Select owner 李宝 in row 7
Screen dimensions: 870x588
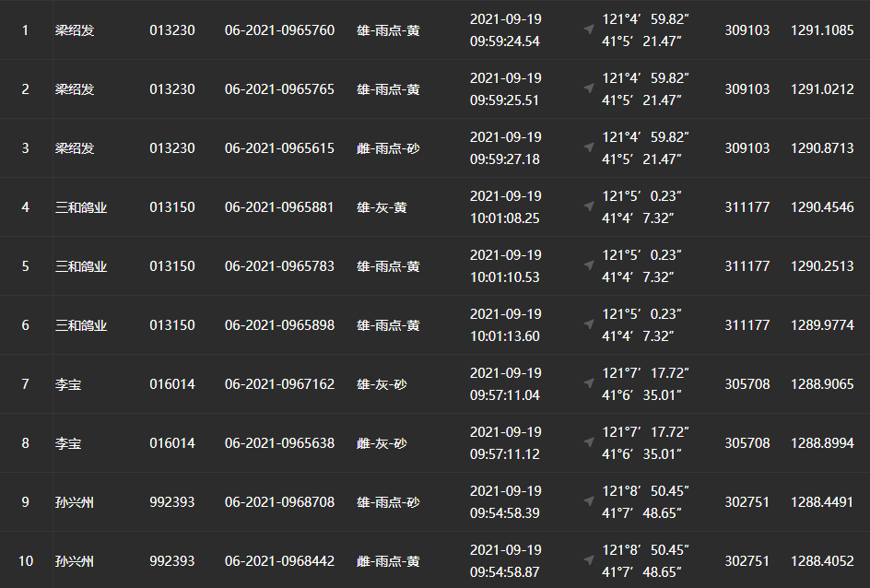[x=68, y=384]
